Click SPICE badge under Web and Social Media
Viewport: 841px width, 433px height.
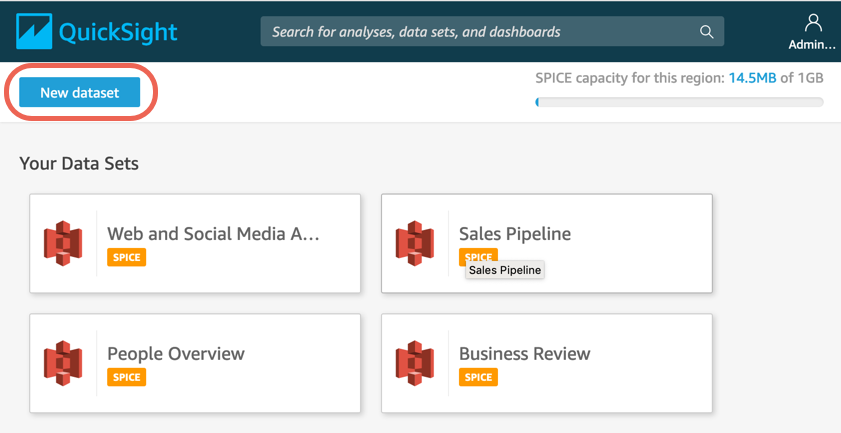click(x=126, y=257)
